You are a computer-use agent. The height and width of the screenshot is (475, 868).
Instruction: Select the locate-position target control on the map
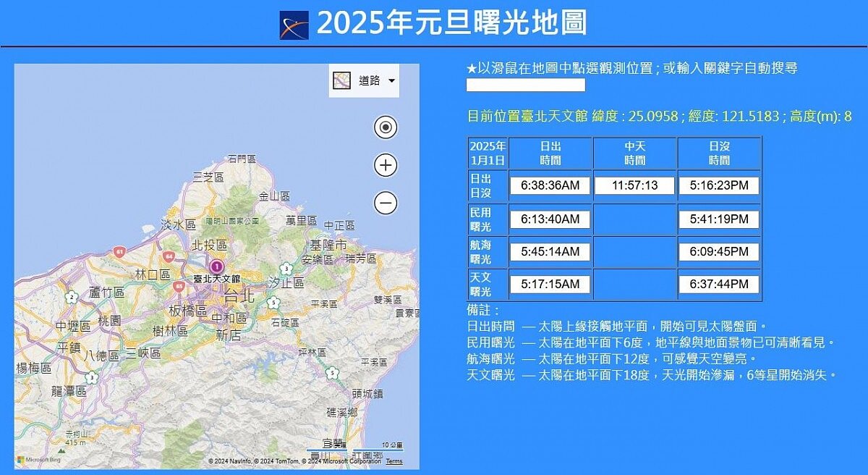386,127
